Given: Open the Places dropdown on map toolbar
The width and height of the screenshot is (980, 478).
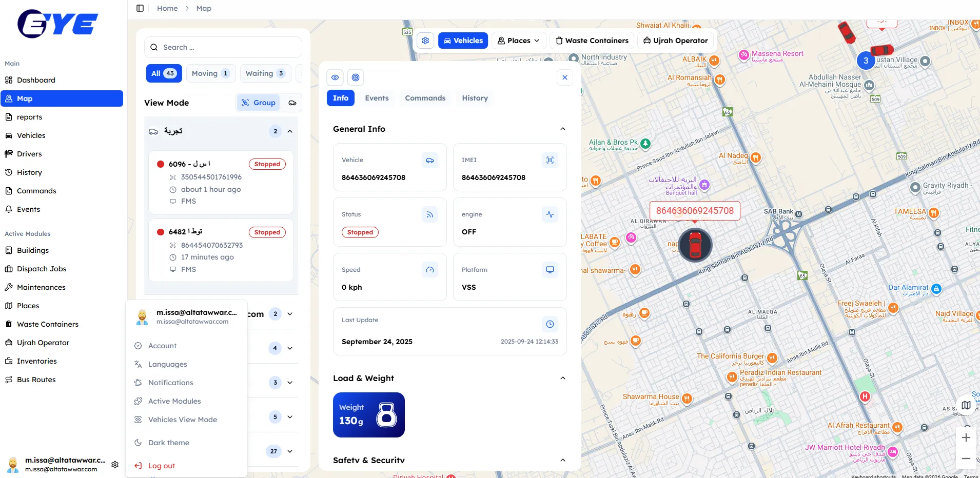Looking at the screenshot, I should (x=518, y=41).
